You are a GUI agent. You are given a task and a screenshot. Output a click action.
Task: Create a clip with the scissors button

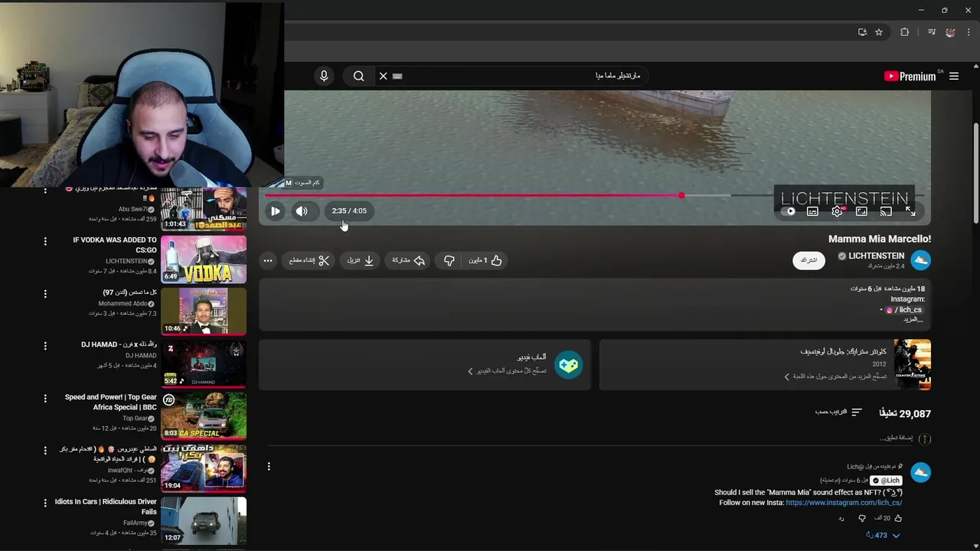click(309, 260)
